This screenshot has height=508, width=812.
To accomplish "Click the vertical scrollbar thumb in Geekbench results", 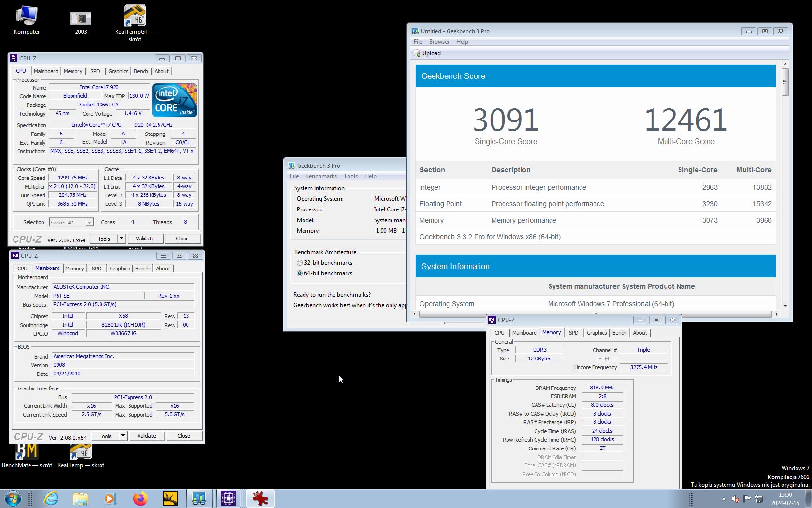I will pos(785,82).
